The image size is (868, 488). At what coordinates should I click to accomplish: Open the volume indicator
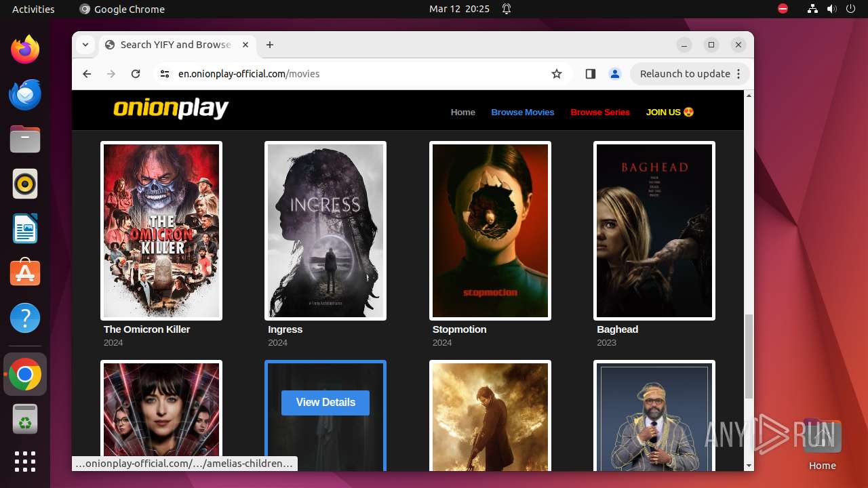click(832, 9)
